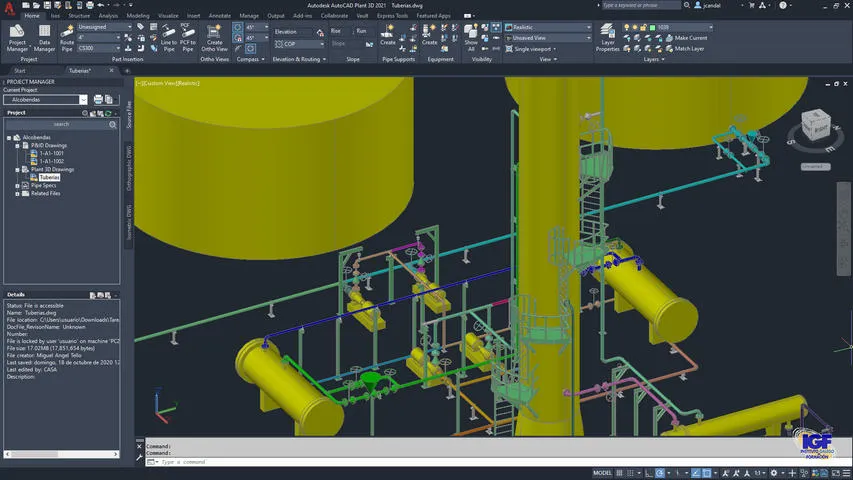Switch to the Modeling ribbon tab
This screenshot has height=480, width=853.
(x=138, y=16)
